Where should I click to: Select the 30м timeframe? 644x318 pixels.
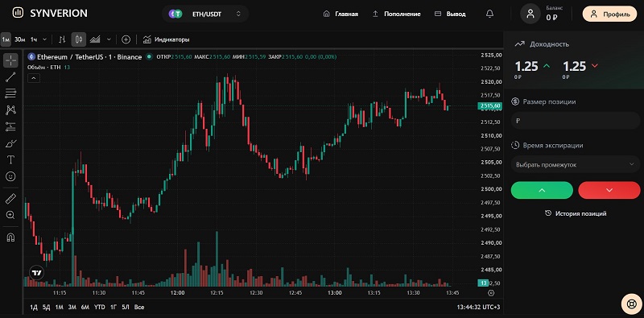click(19, 39)
